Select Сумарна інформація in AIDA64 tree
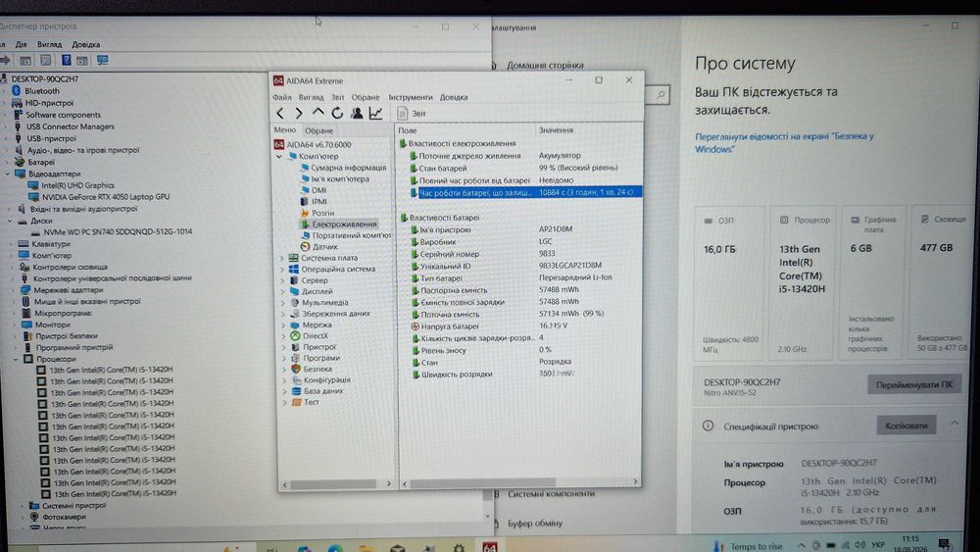The width and height of the screenshot is (980, 552). click(349, 168)
